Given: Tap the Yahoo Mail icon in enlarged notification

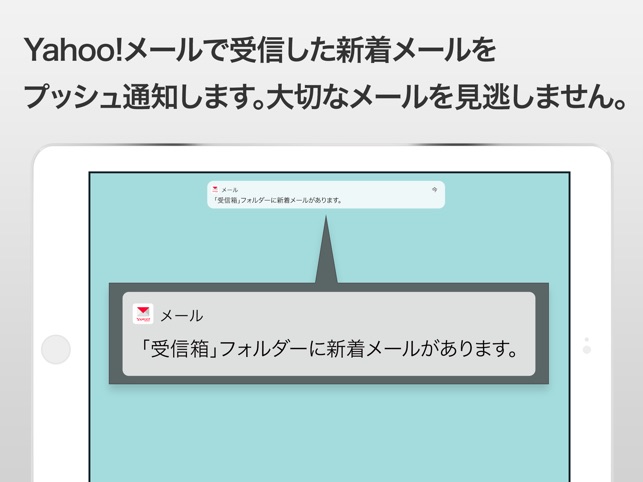Looking at the screenshot, I should click(143, 314).
